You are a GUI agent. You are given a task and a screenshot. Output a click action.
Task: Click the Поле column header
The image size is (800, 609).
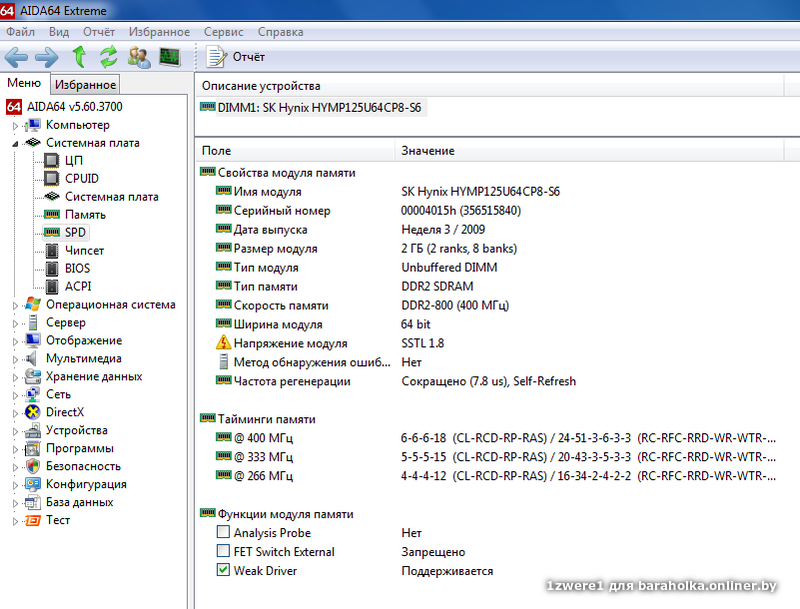[x=295, y=151]
